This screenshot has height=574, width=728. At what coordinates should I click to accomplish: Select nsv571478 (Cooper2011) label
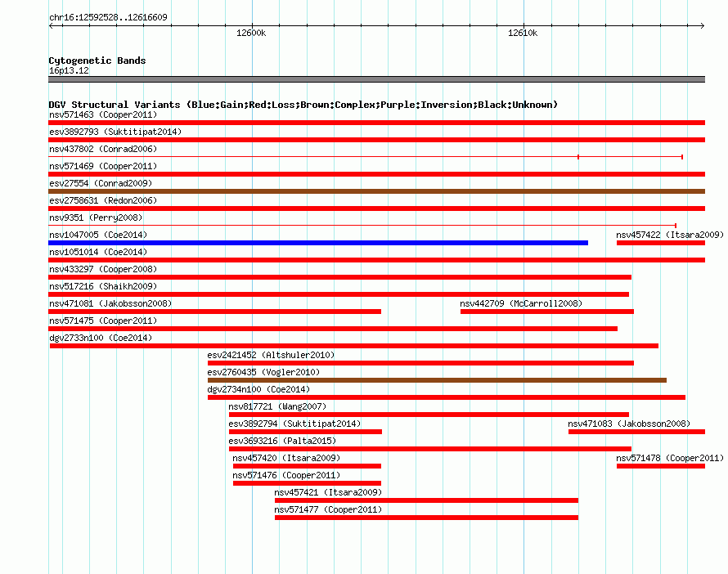(x=670, y=458)
